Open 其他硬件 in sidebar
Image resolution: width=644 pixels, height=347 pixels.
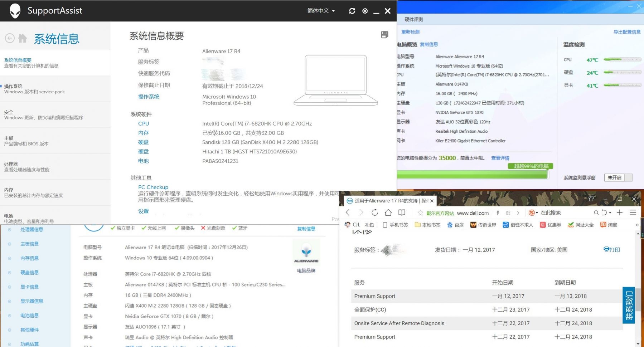pos(29,330)
